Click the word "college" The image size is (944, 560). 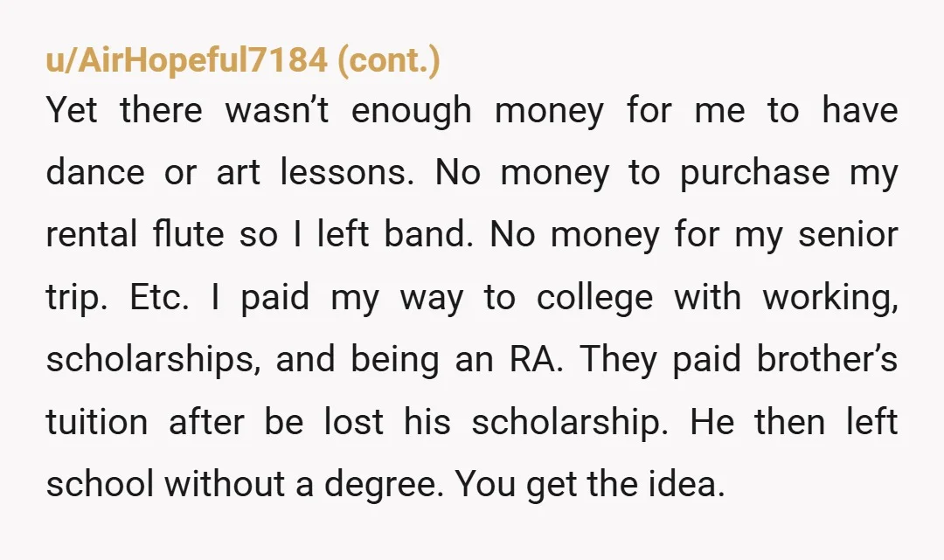point(595,299)
